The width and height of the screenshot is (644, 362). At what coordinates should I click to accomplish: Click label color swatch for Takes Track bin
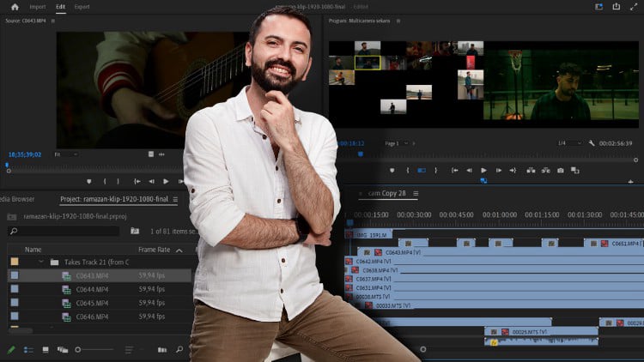(15, 262)
